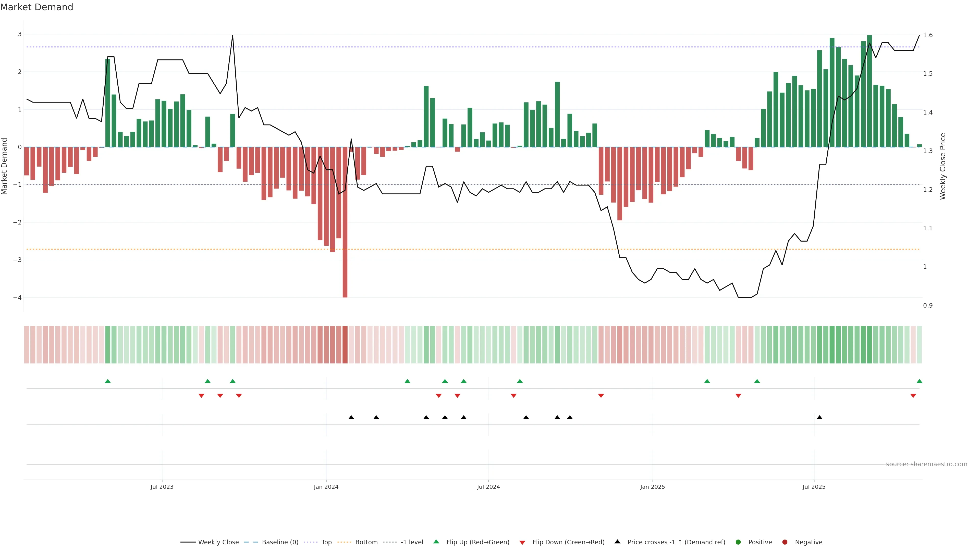The width and height of the screenshot is (980, 551).
Task: Click the dark red Negative legend circle
Action: (x=785, y=542)
